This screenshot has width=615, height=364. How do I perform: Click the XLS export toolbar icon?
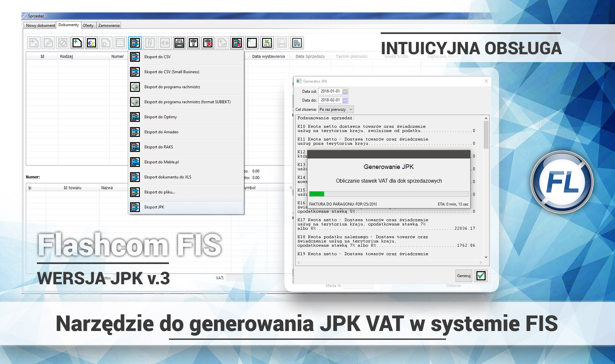[267, 43]
